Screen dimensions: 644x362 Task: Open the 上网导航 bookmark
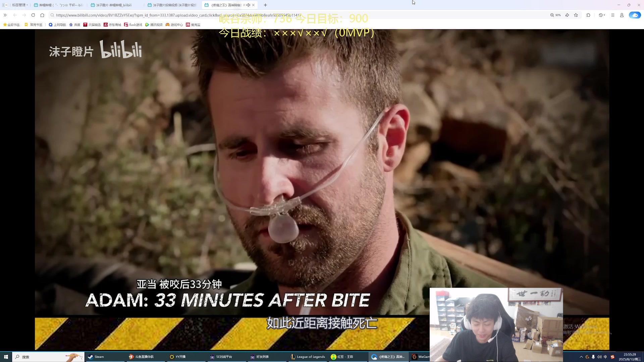pos(57,25)
